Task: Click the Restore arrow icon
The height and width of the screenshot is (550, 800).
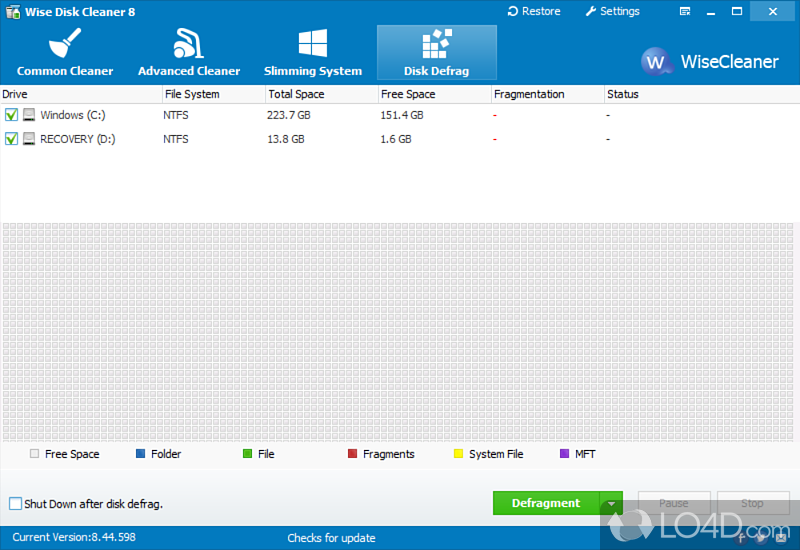Action: tap(514, 12)
